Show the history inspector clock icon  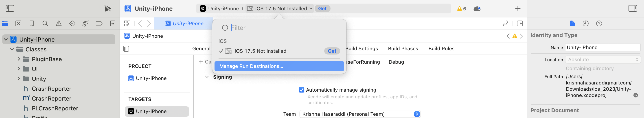585,23
